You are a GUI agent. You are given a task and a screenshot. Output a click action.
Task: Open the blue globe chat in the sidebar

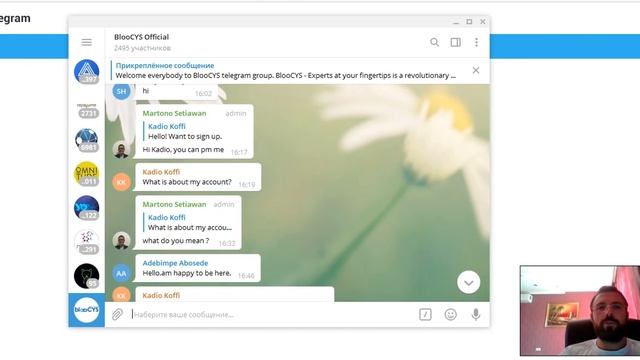point(87,140)
